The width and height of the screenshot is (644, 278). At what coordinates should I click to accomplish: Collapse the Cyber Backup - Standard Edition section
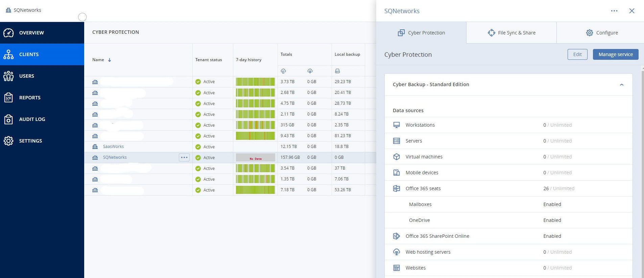[621, 85]
